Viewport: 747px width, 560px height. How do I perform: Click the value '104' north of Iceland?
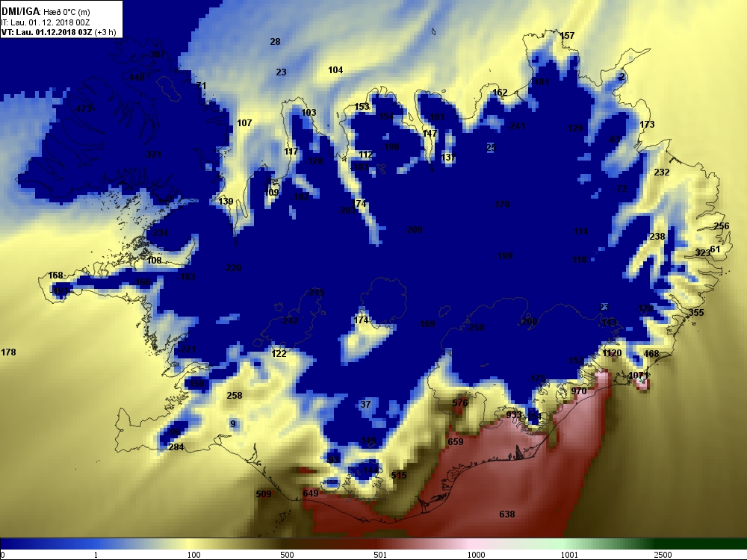tap(335, 70)
